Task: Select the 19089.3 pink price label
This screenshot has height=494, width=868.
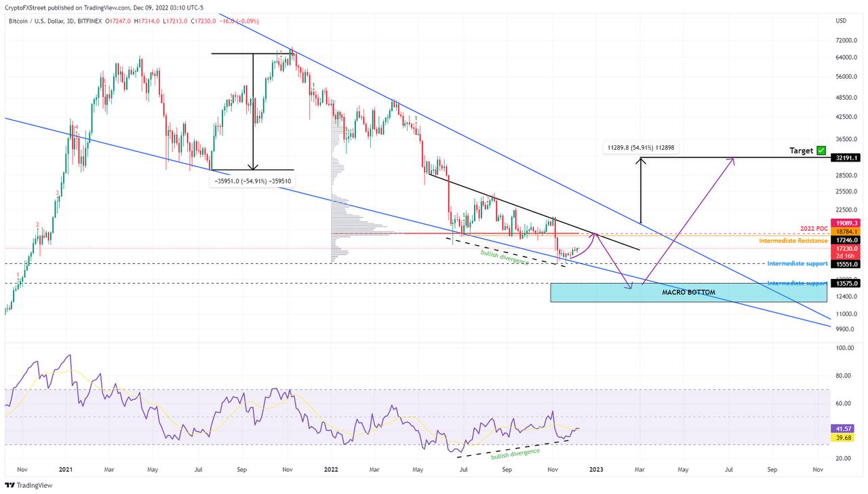Action: (848, 223)
